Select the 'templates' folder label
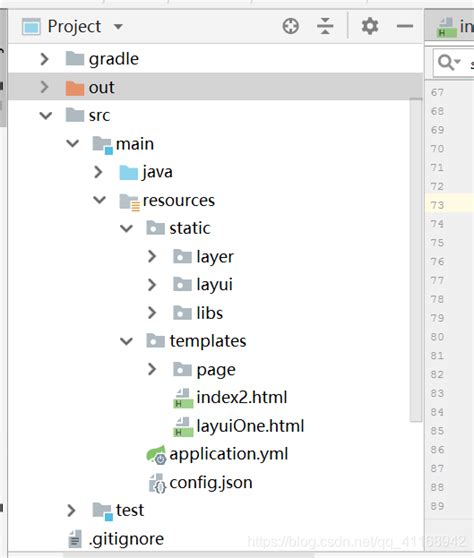This screenshot has height=558, width=474. pos(208,341)
